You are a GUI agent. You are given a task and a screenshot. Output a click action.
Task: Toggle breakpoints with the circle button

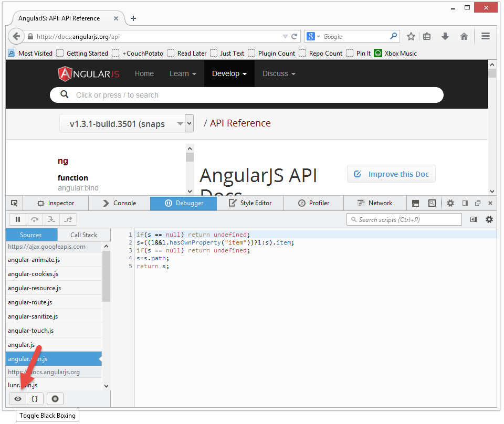(55, 399)
